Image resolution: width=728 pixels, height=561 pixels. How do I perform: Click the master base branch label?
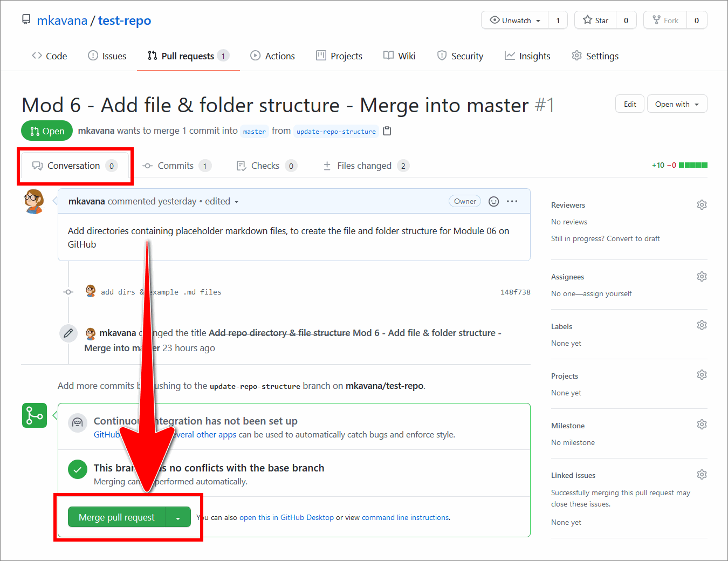point(254,131)
